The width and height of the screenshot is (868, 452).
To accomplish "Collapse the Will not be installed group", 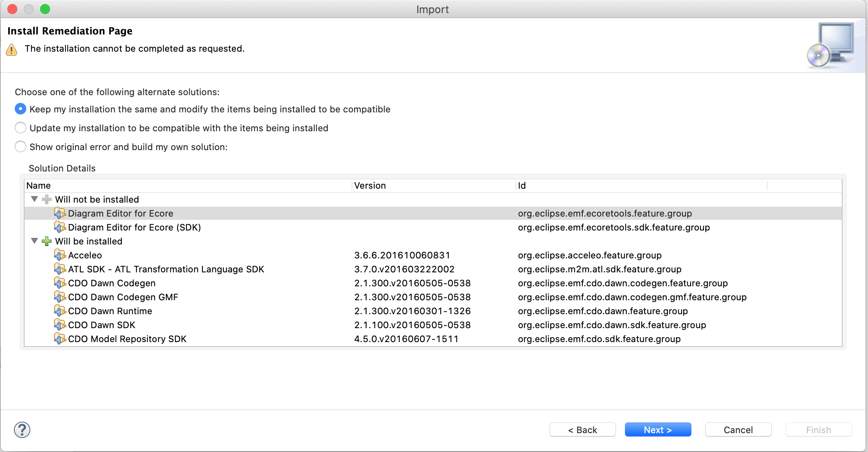I will 34,199.
